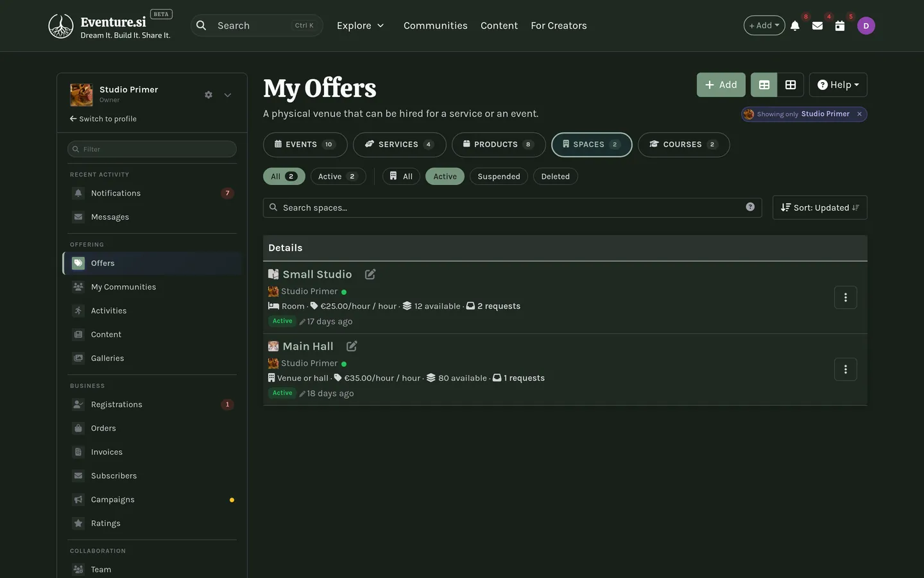Open the Sort: Updated dropdown
This screenshot has width=924, height=578.
pyautogui.click(x=819, y=207)
